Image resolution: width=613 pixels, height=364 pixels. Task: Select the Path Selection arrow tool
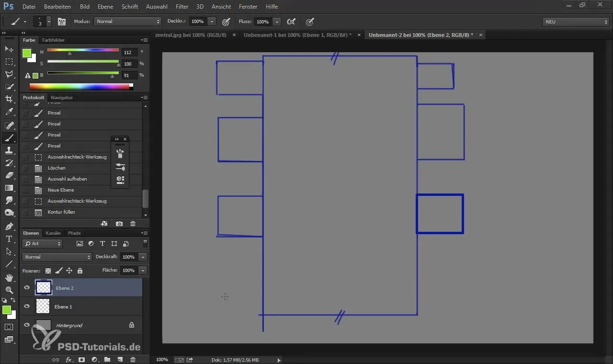[x=9, y=251]
